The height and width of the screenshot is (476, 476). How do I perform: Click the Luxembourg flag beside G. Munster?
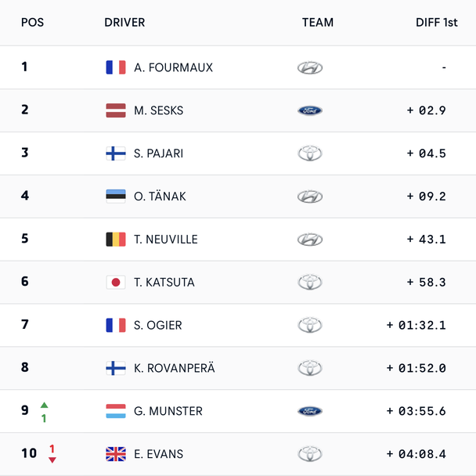tap(116, 411)
